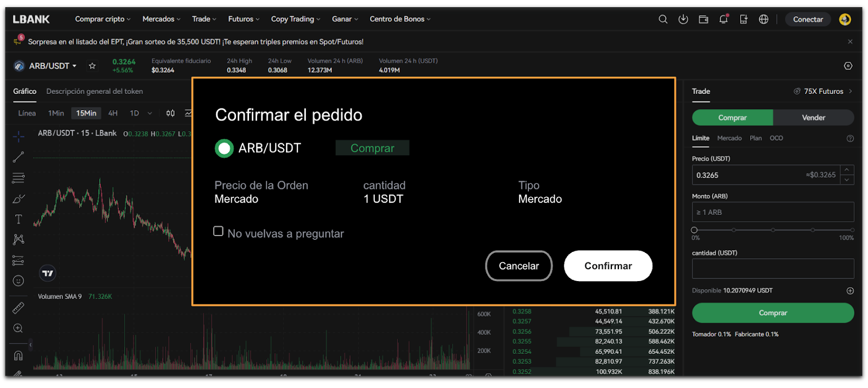Screen dimensions: 868x388
Task: Open the 75X Futuros link
Action: (823, 91)
